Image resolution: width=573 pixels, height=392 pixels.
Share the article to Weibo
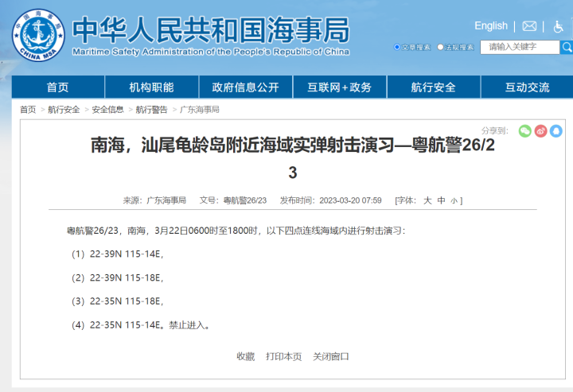(541, 131)
